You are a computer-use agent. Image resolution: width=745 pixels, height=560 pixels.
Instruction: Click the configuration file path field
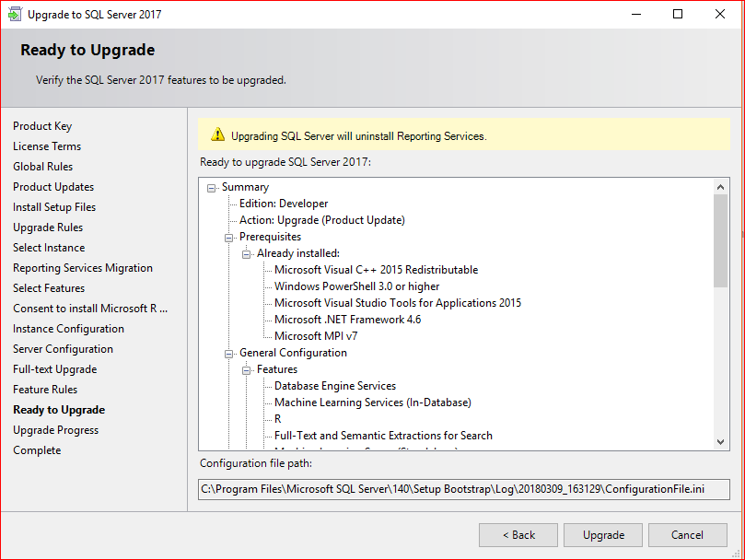coord(464,489)
